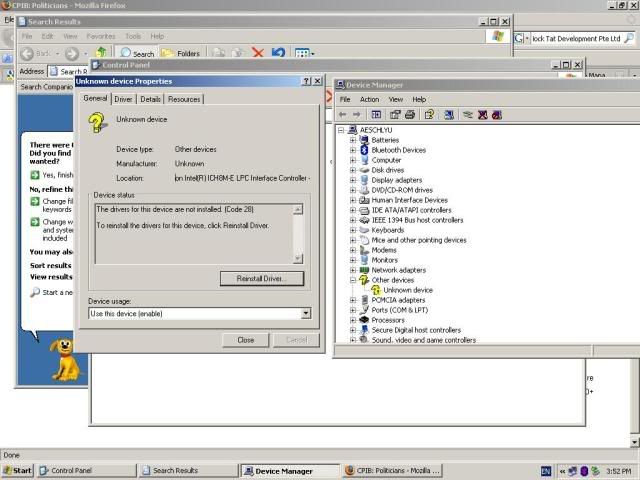The height and width of the screenshot is (480, 640).
Task: Click the Up folder icon in Search Results
Action: [101, 53]
